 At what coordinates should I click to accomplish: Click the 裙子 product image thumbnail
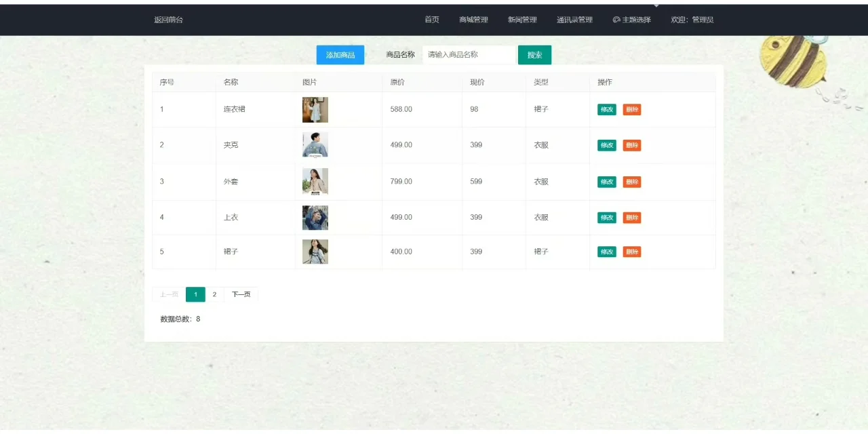(x=315, y=251)
